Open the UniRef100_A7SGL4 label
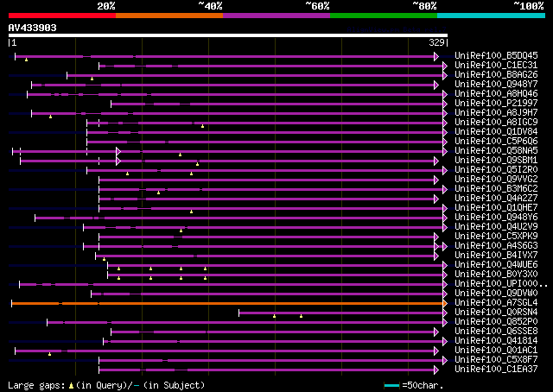Viewport: 553px width, 392px height. [496, 303]
